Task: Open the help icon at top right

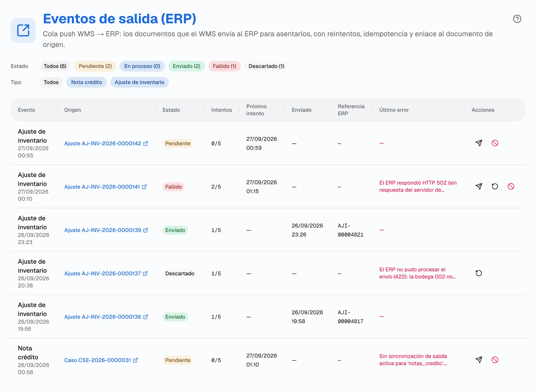Action: 517,19
